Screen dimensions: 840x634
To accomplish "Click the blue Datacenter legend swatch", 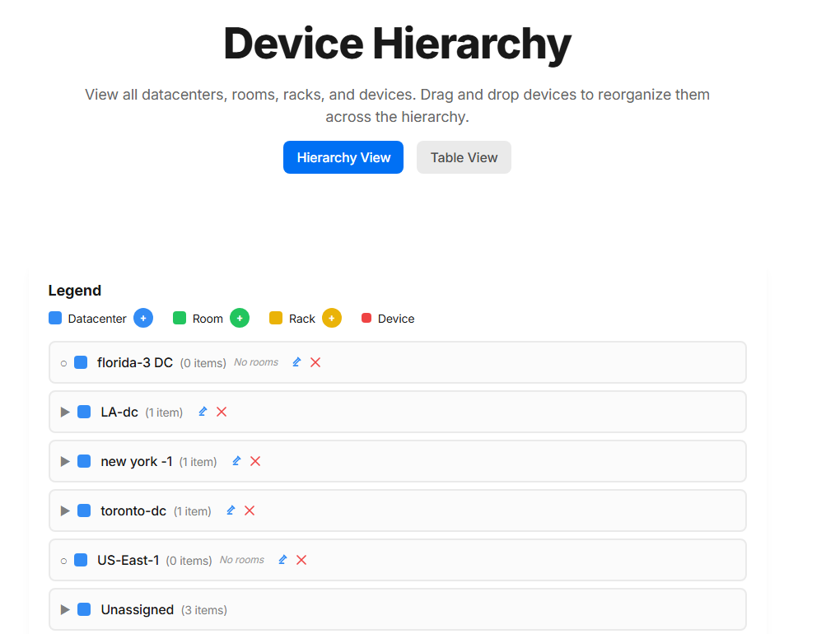I will coord(55,318).
